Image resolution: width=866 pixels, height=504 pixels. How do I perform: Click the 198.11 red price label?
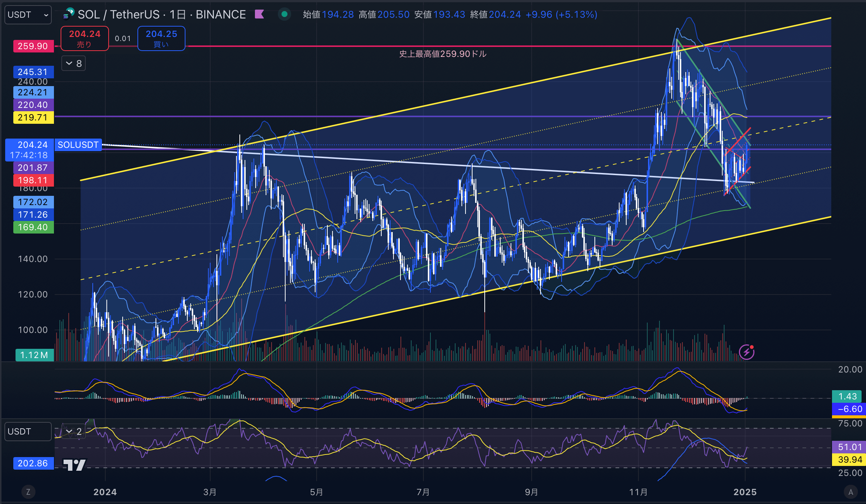pos(33,180)
